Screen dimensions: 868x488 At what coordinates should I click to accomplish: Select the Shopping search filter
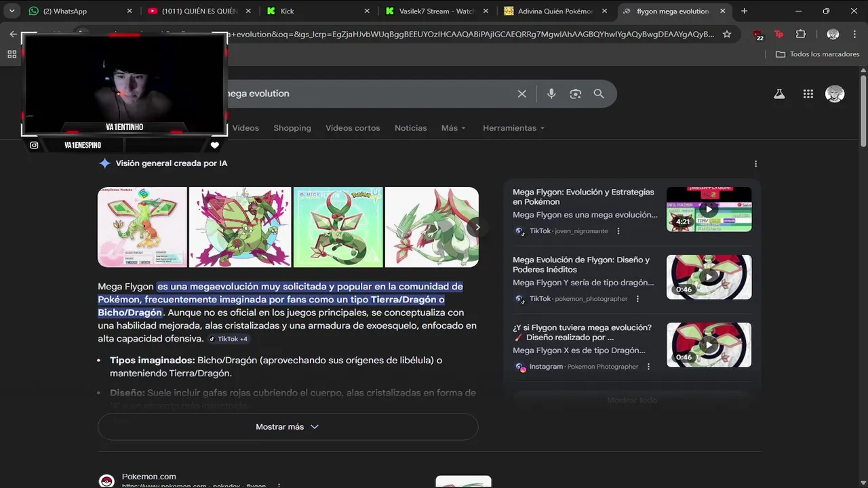(x=292, y=128)
